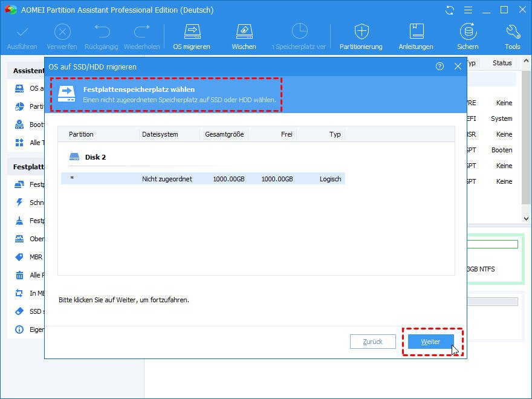The width and height of the screenshot is (532, 399).
Task: Click main window scrollbar up arrow
Action: point(526,62)
